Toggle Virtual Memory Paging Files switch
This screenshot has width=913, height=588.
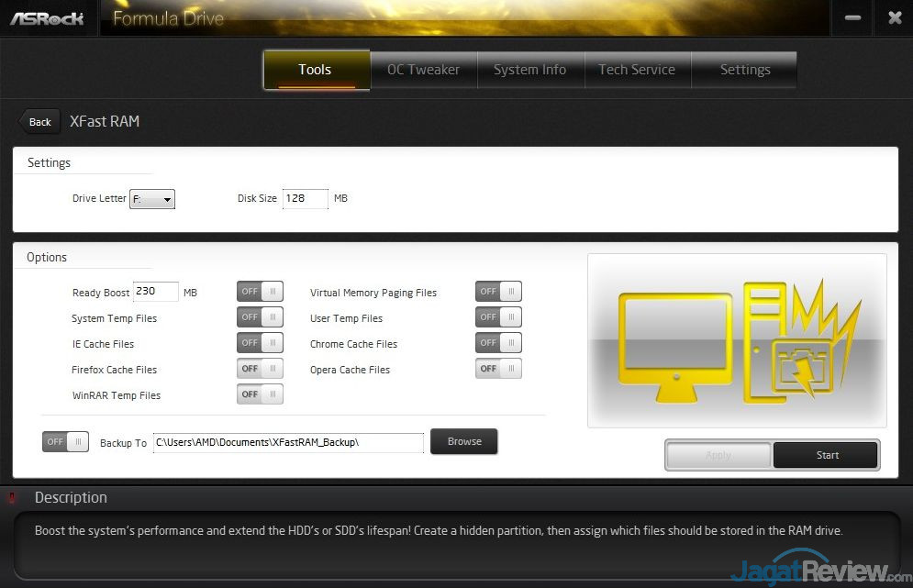(498, 291)
